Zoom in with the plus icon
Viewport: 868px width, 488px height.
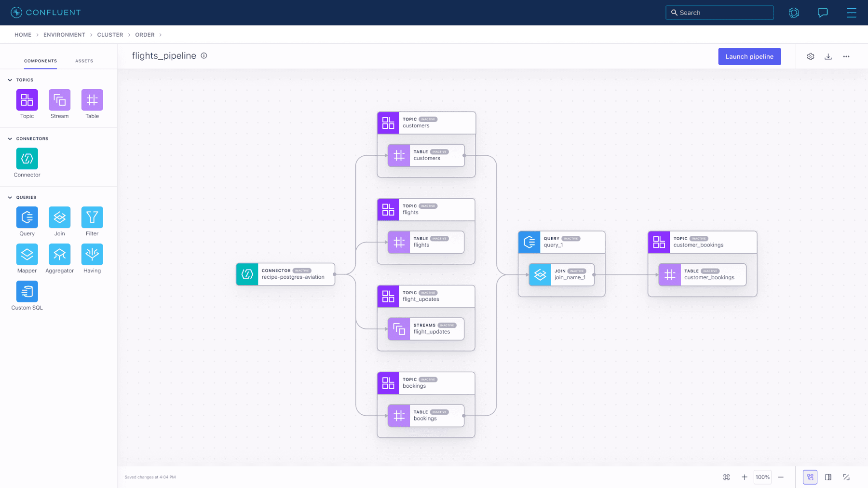(744, 477)
